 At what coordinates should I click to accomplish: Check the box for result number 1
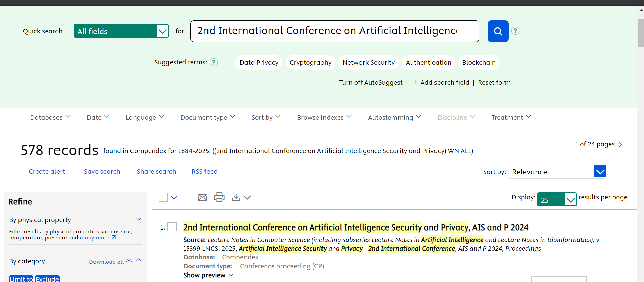[x=172, y=227]
